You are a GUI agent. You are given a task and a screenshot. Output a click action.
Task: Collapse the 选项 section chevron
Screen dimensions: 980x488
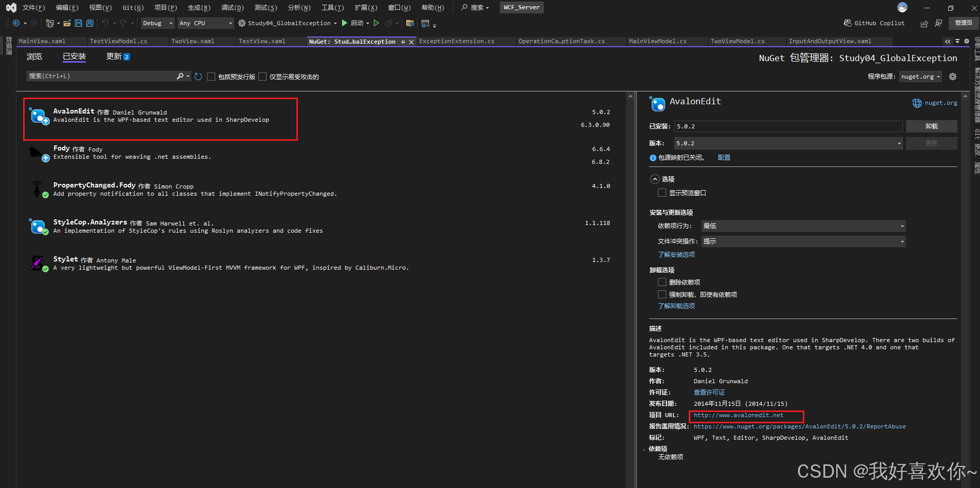(x=655, y=179)
